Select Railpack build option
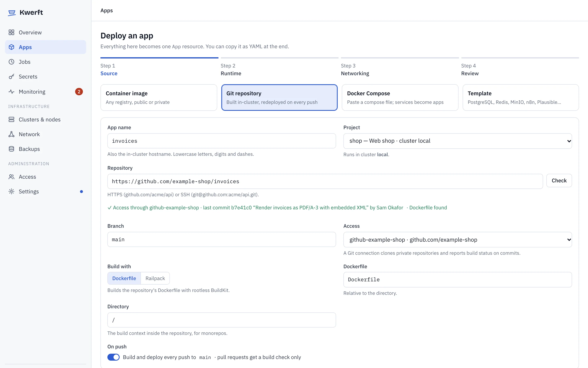This screenshot has height=368, width=588. tap(155, 278)
